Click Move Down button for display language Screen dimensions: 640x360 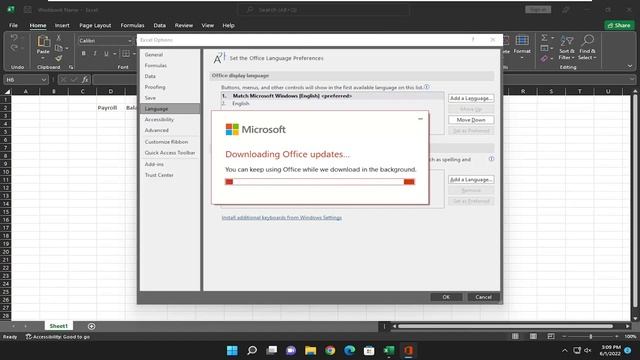[x=471, y=120]
